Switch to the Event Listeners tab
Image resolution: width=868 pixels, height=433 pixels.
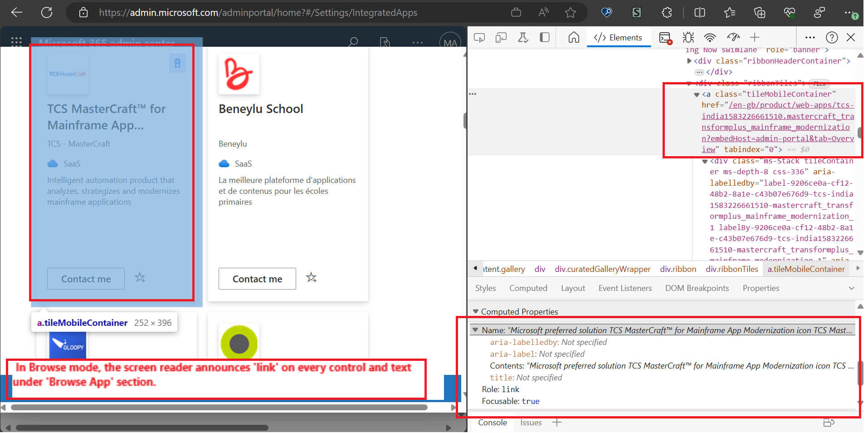point(625,288)
